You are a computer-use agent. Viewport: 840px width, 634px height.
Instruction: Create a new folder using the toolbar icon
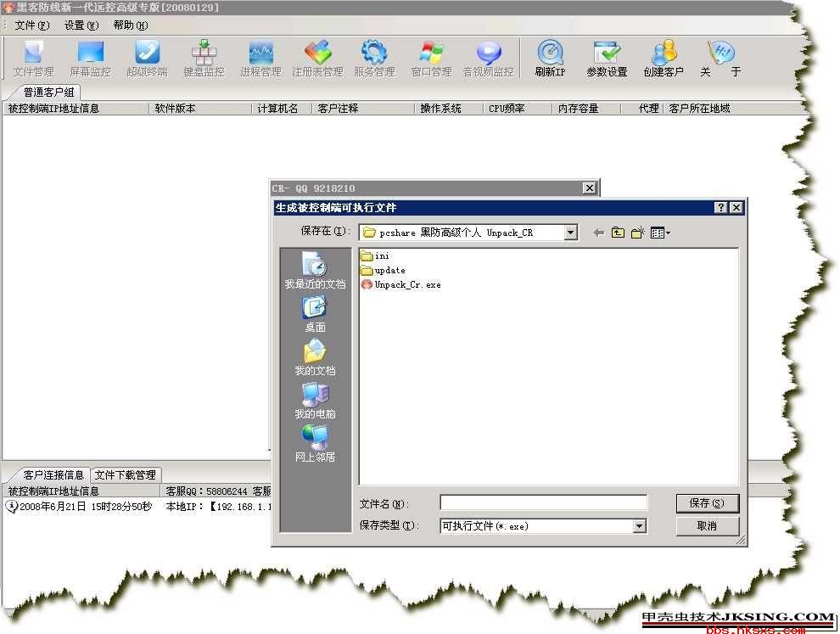(x=638, y=233)
